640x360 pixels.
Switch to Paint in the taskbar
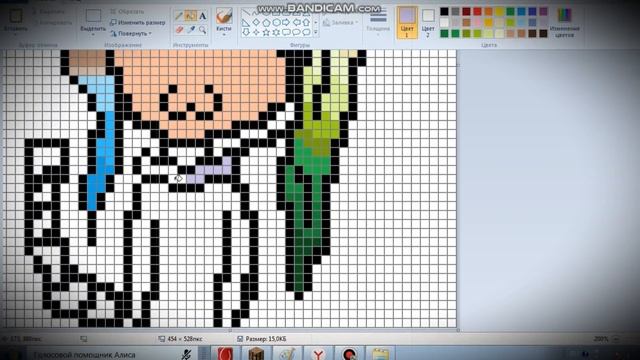[287, 354]
